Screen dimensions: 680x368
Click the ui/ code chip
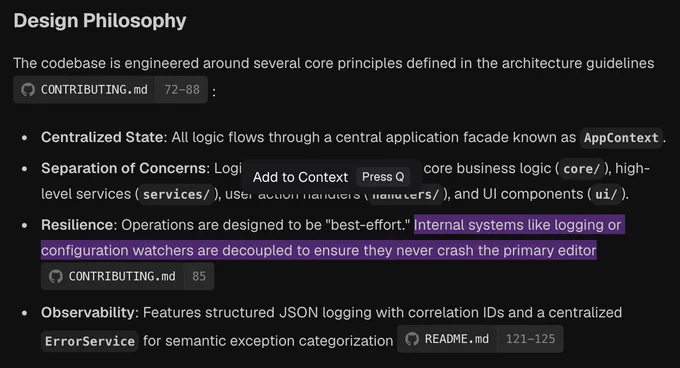coord(606,194)
